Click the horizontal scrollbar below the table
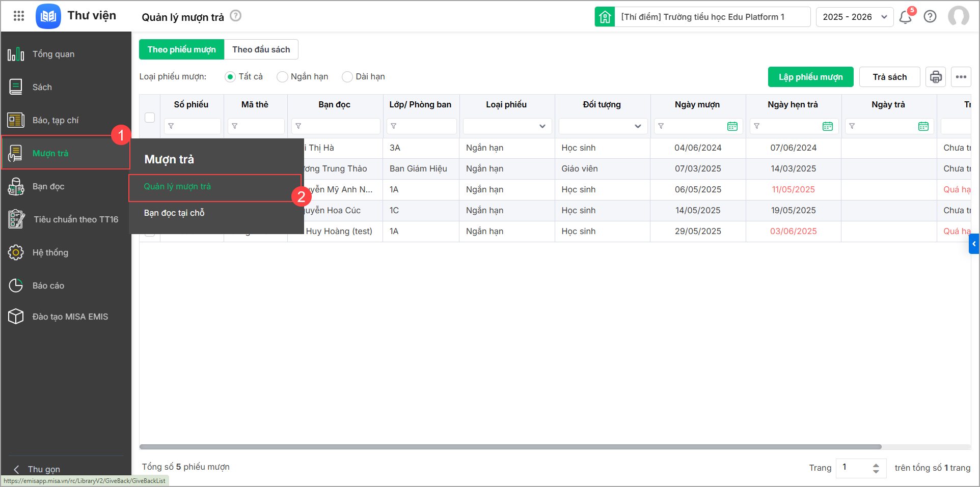The width and height of the screenshot is (980, 487). [510, 447]
